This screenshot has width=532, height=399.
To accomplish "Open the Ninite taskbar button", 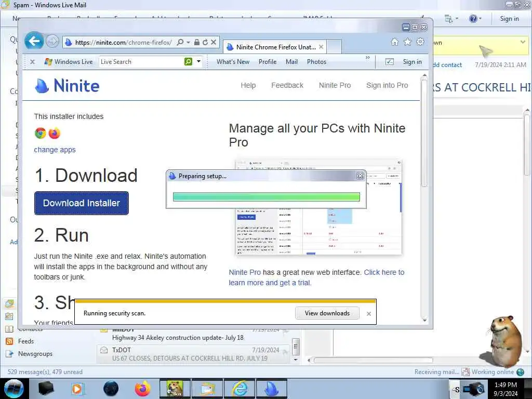I will [271, 389].
